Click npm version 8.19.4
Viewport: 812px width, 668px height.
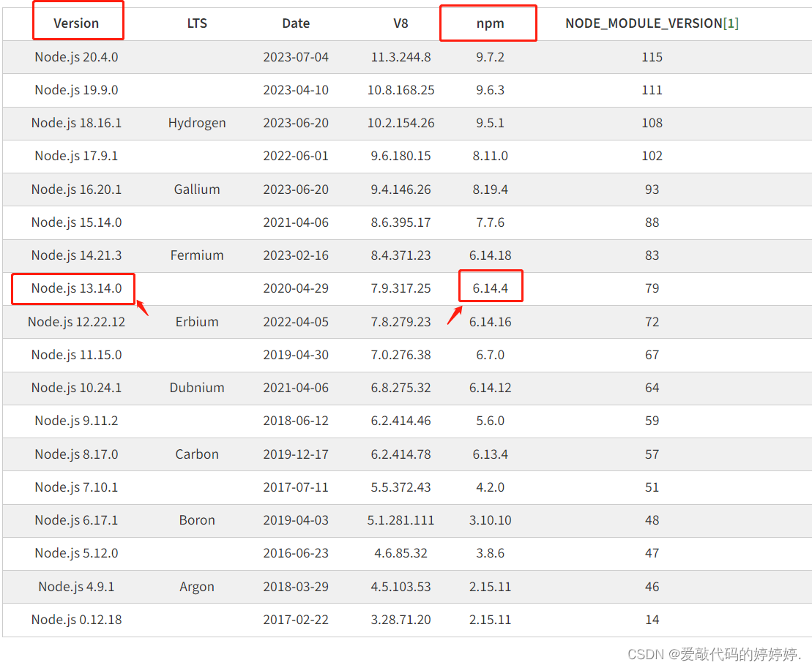tap(490, 189)
